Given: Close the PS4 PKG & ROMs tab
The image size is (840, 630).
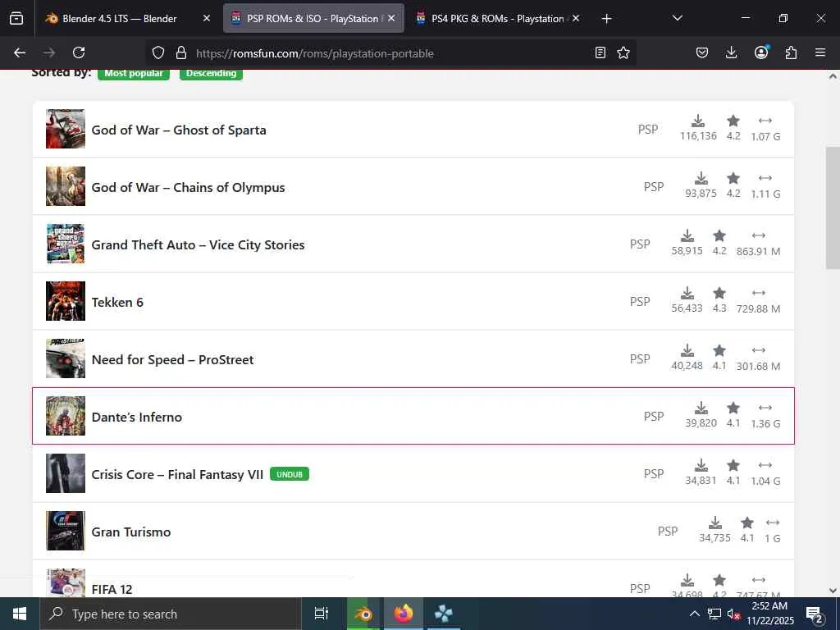Looking at the screenshot, I should (x=576, y=18).
